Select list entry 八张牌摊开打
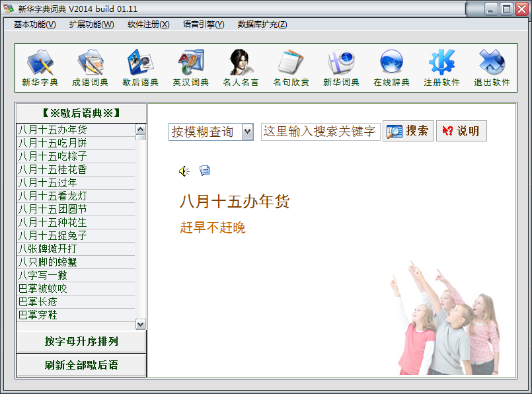The height and width of the screenshot is (394, 532). (x=76, y=249)
